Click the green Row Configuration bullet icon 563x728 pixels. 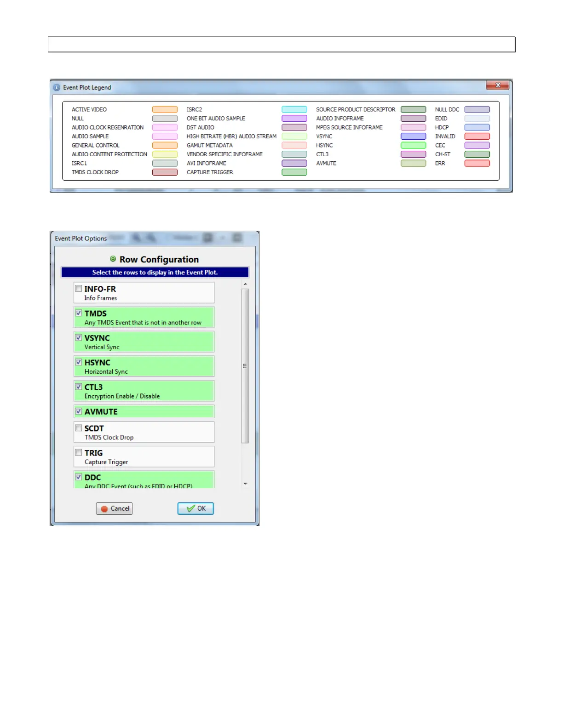(x=113, y=259)
